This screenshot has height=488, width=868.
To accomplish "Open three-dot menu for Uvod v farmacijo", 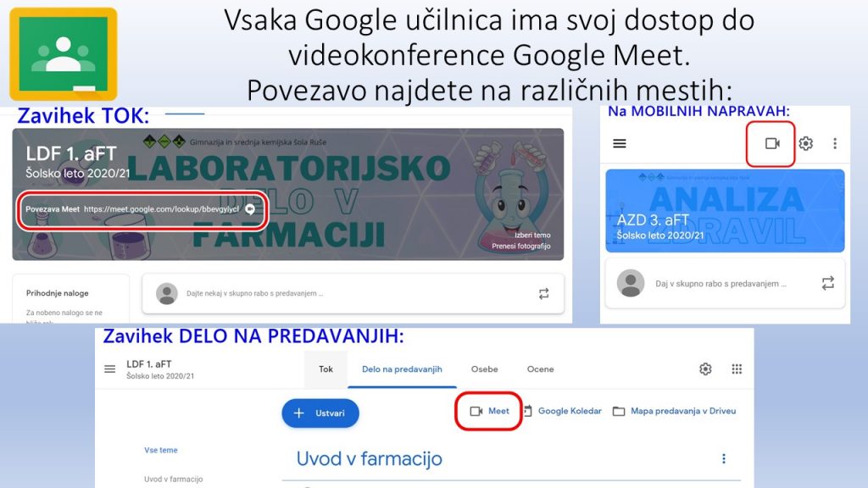I will point(724,458).
